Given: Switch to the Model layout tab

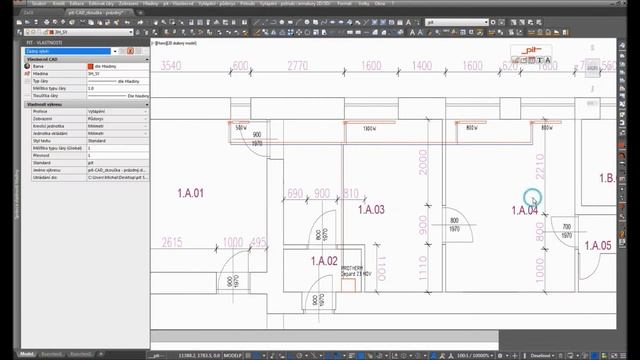Looking at the screenshot, I should [x=27, y=354].
